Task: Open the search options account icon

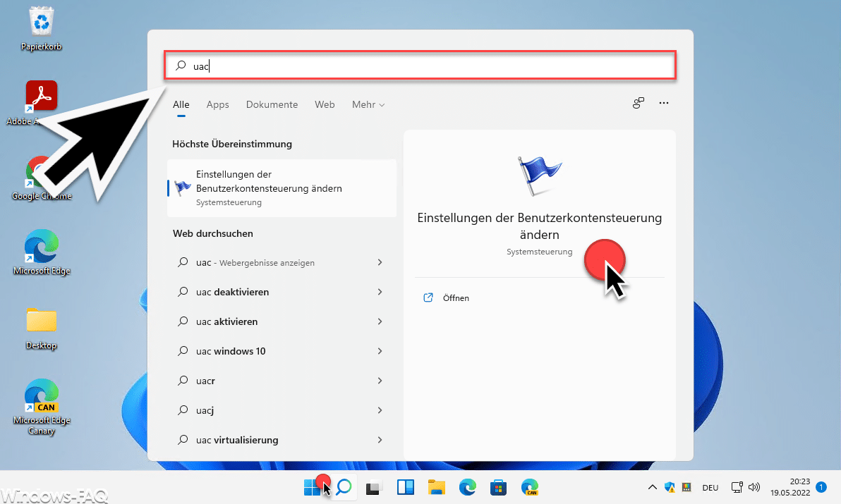Action: point(639,103)
